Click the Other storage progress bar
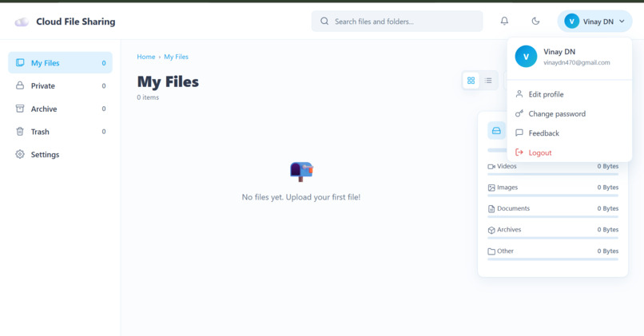 (553, 259)
